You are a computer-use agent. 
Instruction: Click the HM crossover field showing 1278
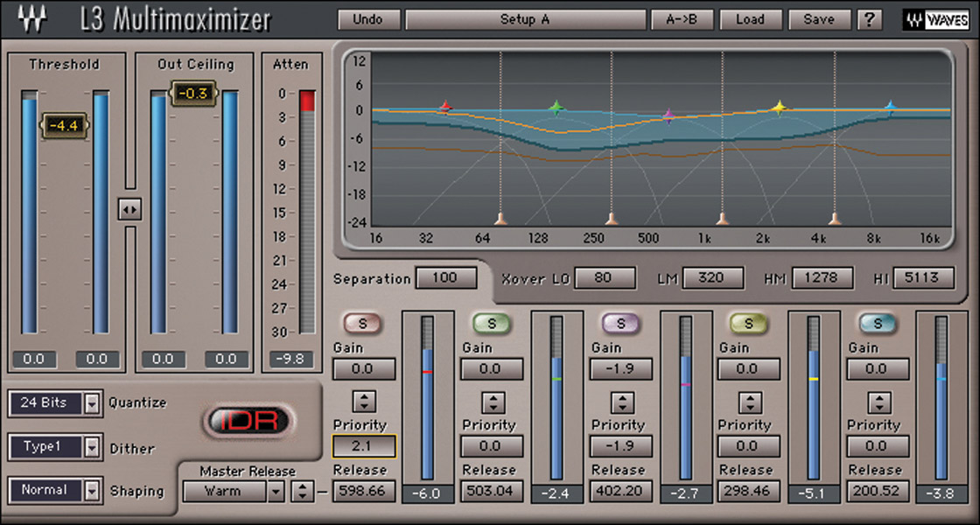click(x=822, y=277)
